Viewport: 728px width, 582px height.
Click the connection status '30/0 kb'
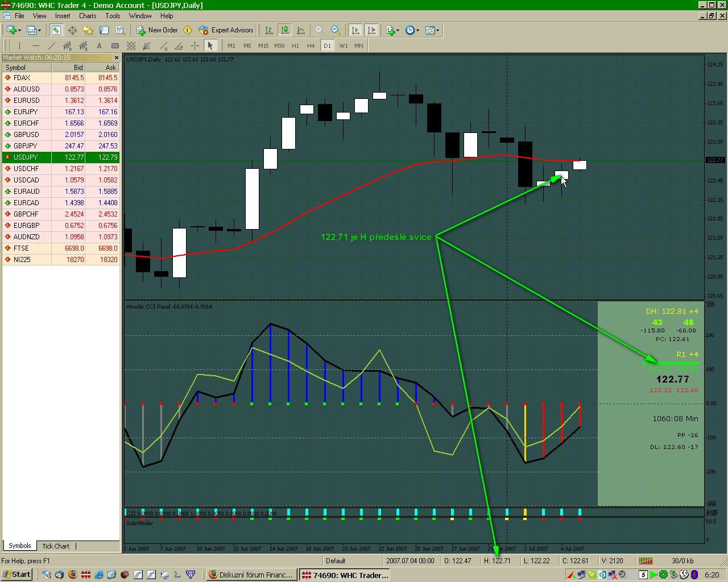coord(682,561)
